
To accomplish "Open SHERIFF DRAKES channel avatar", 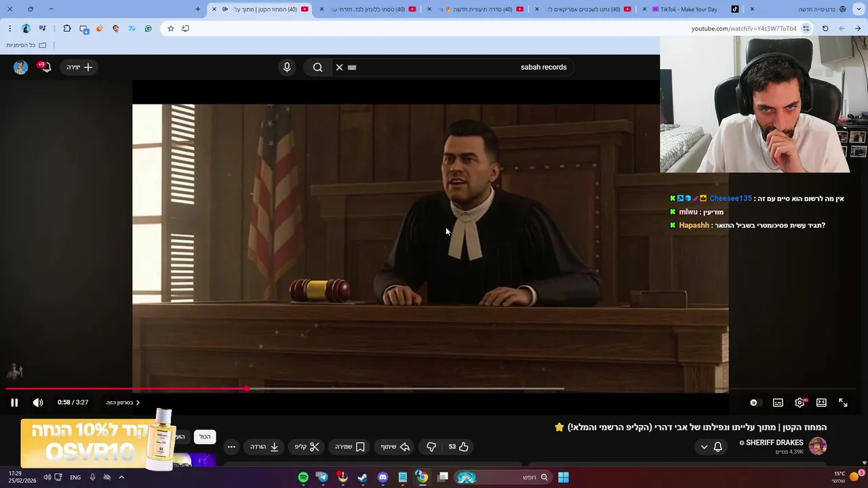I will tap(818, 446).
